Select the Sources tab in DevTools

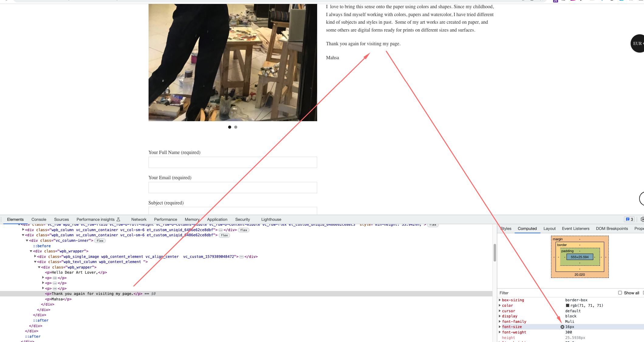pos(61,219)
